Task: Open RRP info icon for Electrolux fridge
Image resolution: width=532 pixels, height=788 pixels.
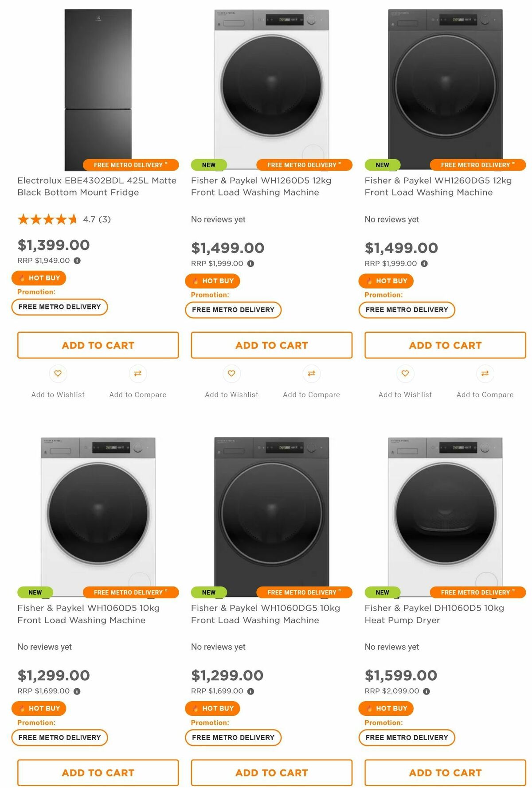Action: tap(77, 261)
